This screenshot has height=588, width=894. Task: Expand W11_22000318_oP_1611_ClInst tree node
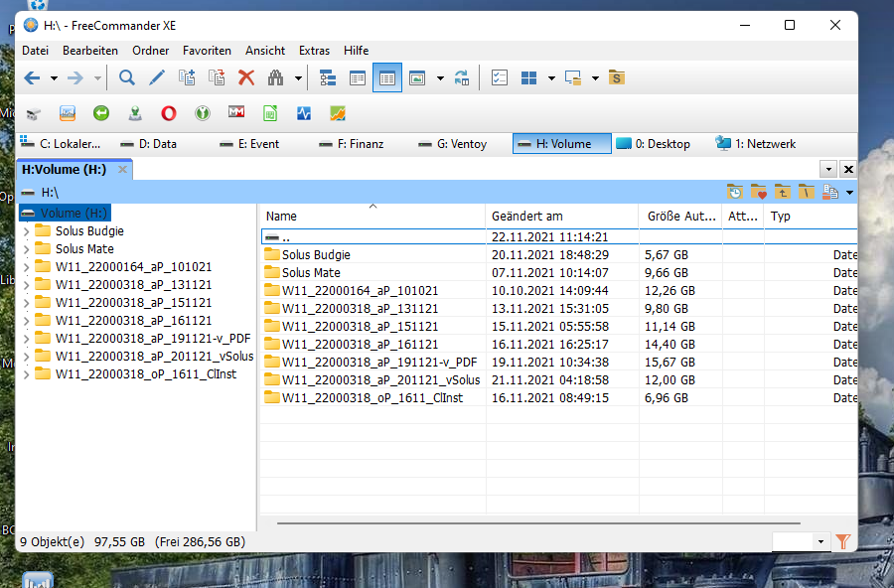click(26, 374)
